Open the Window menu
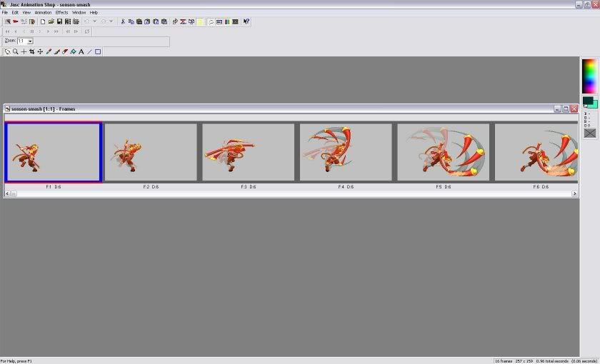600x364 pixels. coord(79,13)
